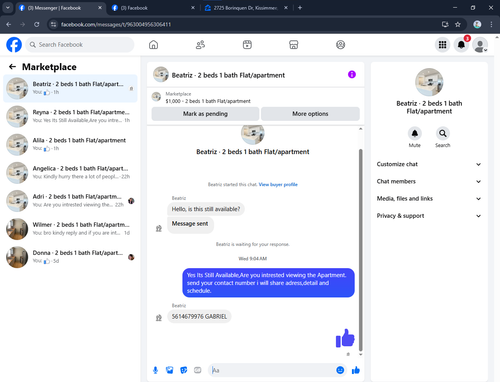The image size is (500, 382).
Task: Send a thumbs-up like from composer
Action: 356,370
